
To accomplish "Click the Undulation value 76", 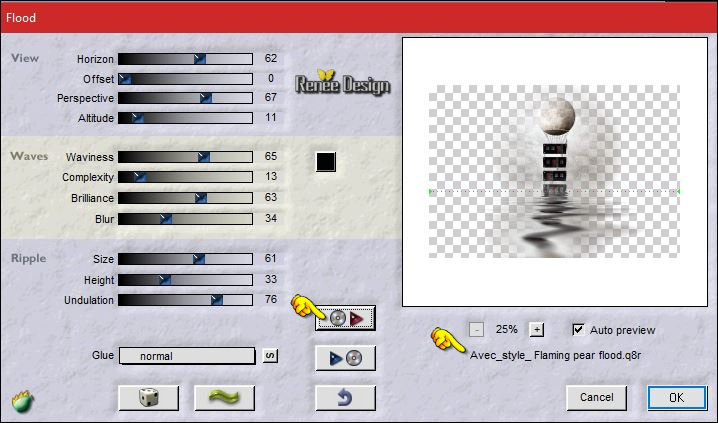I will tap(271, 299).
